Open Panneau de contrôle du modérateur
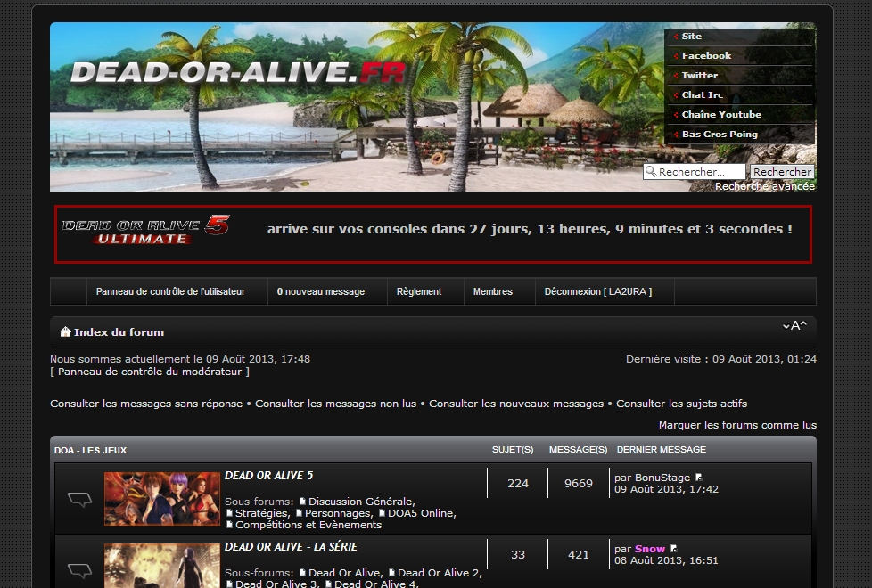 150,372
